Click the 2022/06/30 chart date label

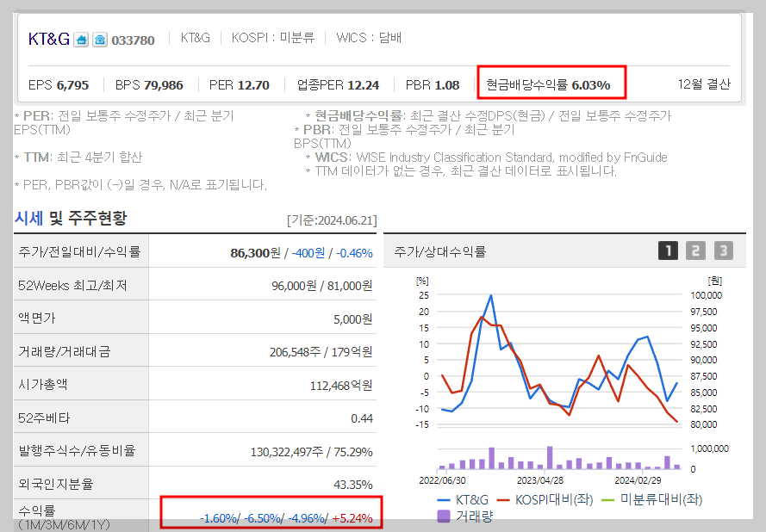pos(442,480)
